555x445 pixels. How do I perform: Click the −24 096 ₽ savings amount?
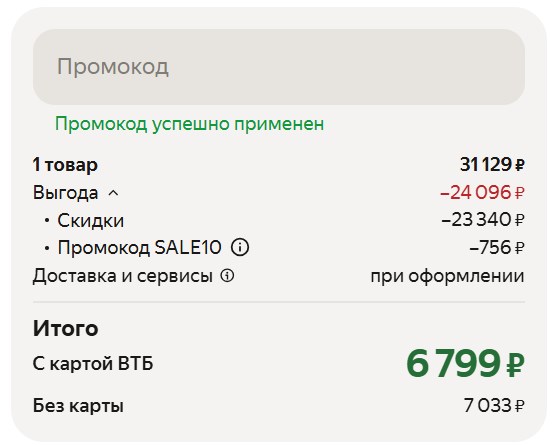(x=482, y=193)
